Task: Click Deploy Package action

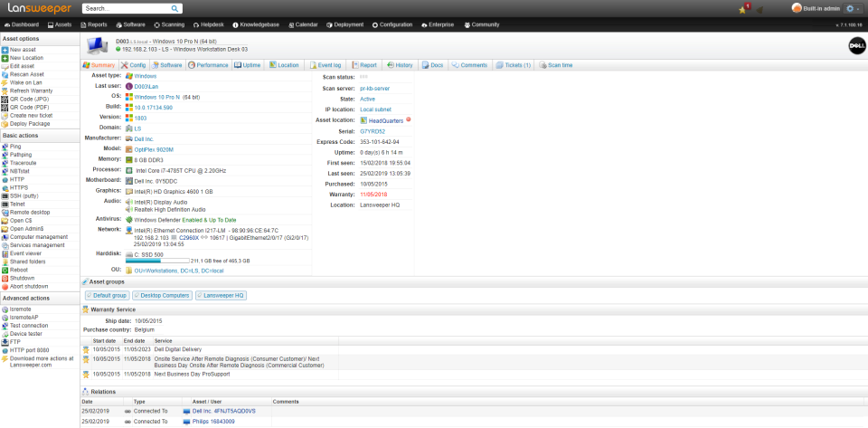Action: (x=30, y=123)
